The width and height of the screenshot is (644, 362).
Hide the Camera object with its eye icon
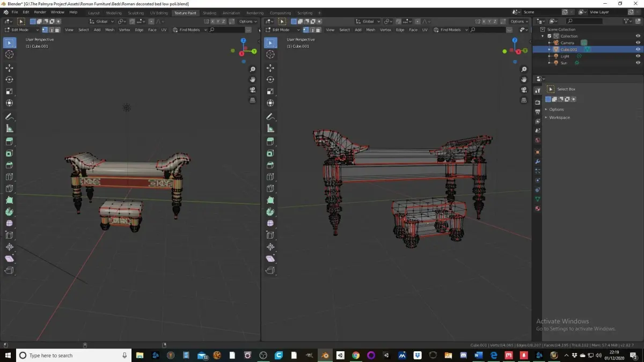[x=638, y=43]
